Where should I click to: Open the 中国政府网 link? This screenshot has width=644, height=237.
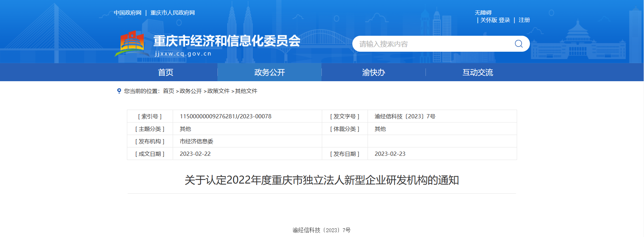[128, 13]
